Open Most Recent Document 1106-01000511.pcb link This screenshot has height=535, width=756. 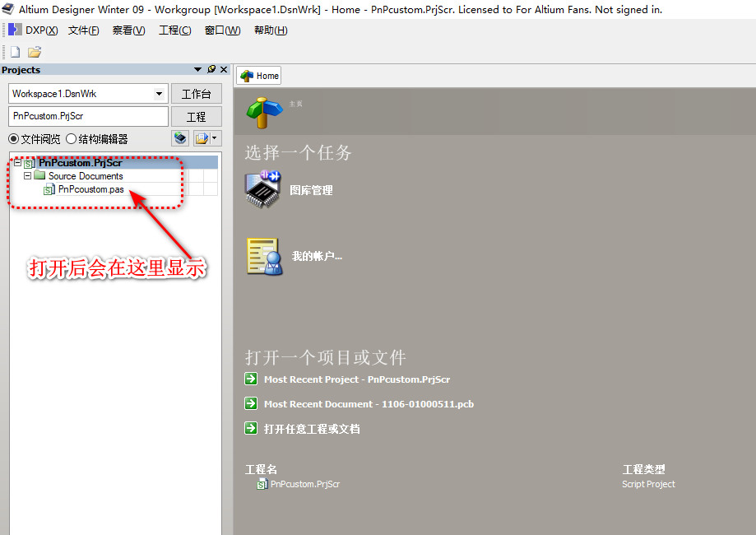(369, 404)
